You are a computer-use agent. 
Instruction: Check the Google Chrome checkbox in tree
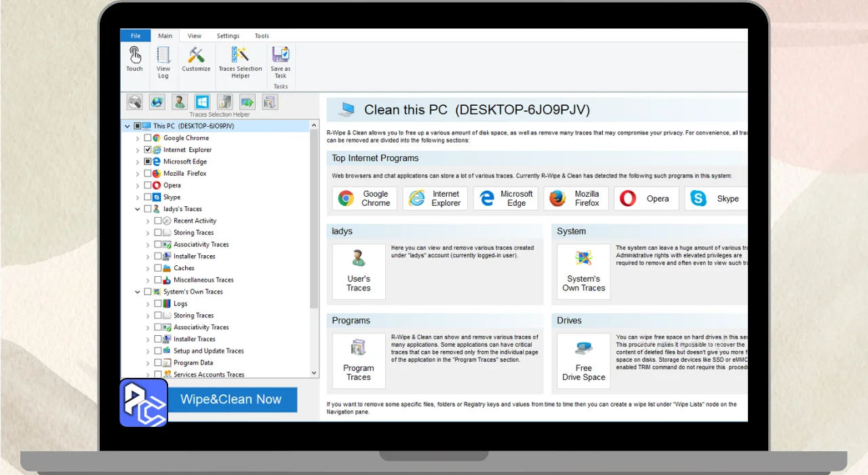pos(148,138)
